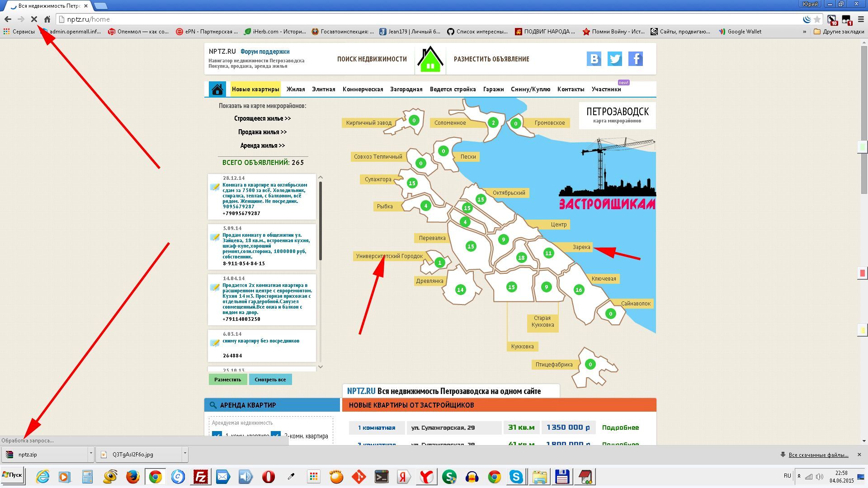
Task: Click the page vertical scrollbar down arrow
Action: pyautogui.click(x=864, y=441)
